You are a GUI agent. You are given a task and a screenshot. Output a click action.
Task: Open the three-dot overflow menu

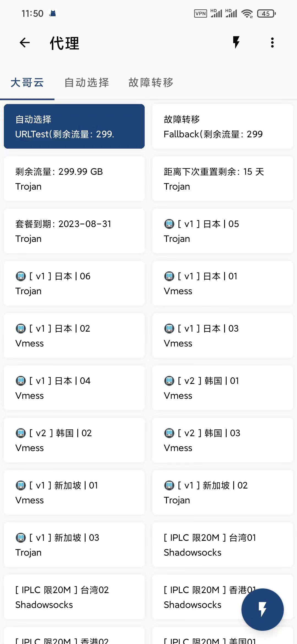coord(272,43)
